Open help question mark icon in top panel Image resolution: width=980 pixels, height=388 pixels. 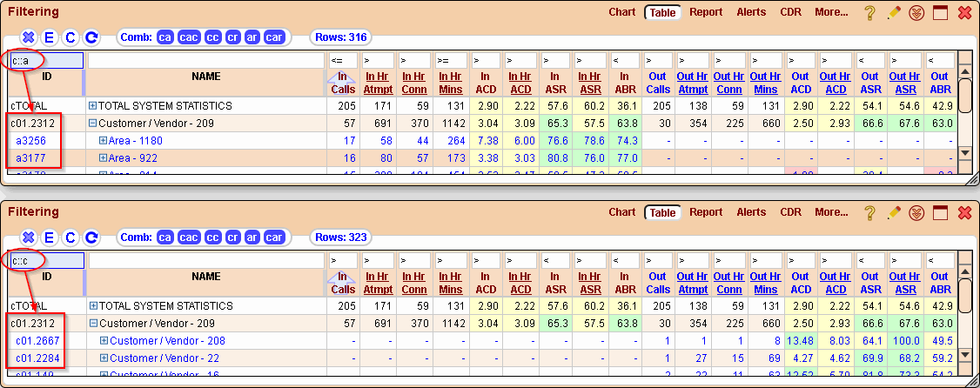click(869, 13)
